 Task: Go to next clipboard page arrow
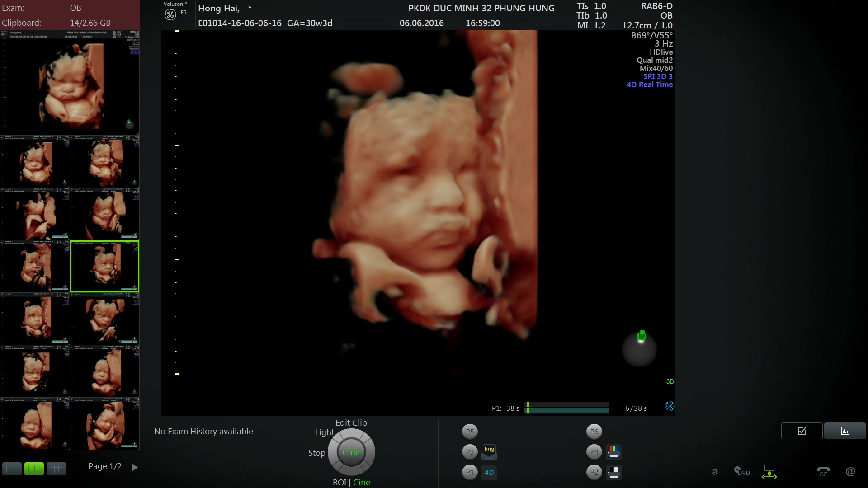coord(134,467)
